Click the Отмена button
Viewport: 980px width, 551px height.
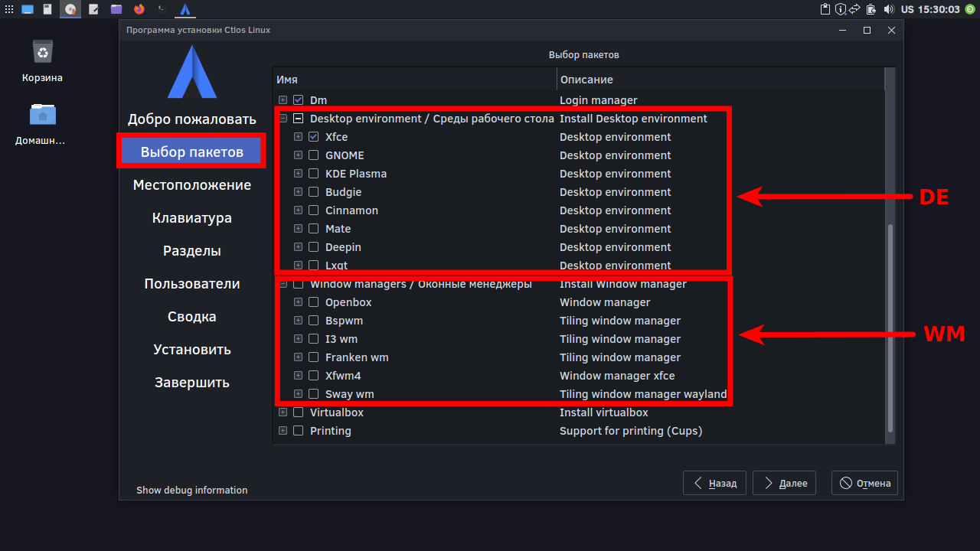tap(864, 483)
